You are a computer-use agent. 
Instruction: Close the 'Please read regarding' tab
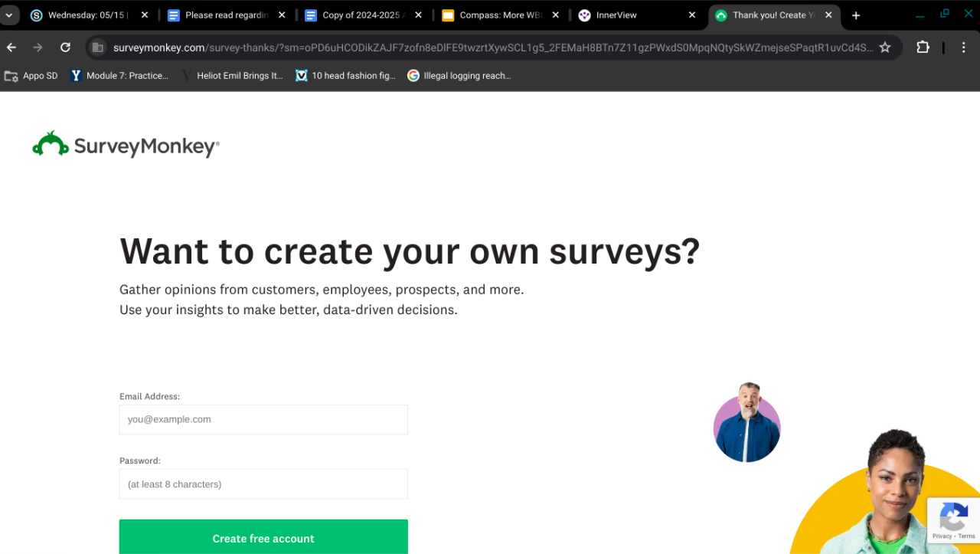coord(282,15)
